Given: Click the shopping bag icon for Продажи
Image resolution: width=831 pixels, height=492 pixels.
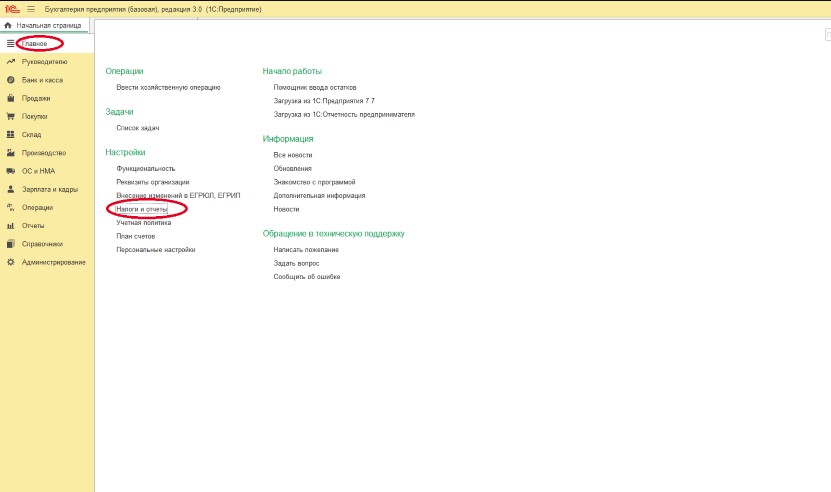Looking at the screenshot, I should [10, 98].
